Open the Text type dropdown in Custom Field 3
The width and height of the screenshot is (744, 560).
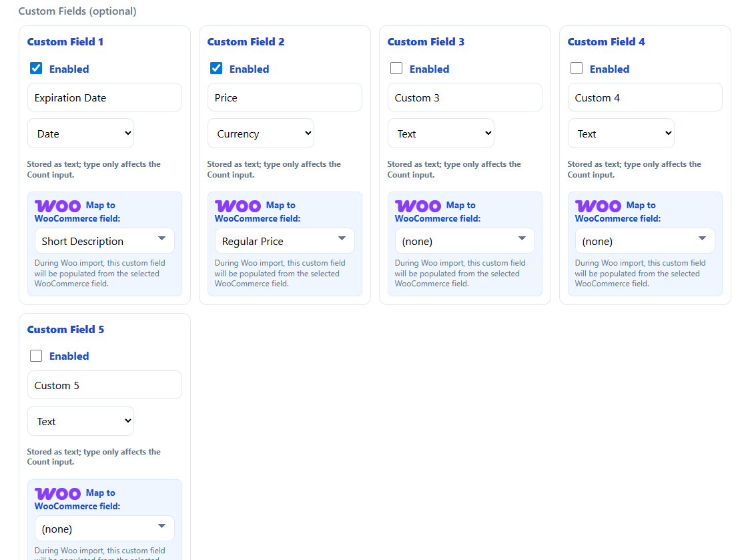pos(440,133)
